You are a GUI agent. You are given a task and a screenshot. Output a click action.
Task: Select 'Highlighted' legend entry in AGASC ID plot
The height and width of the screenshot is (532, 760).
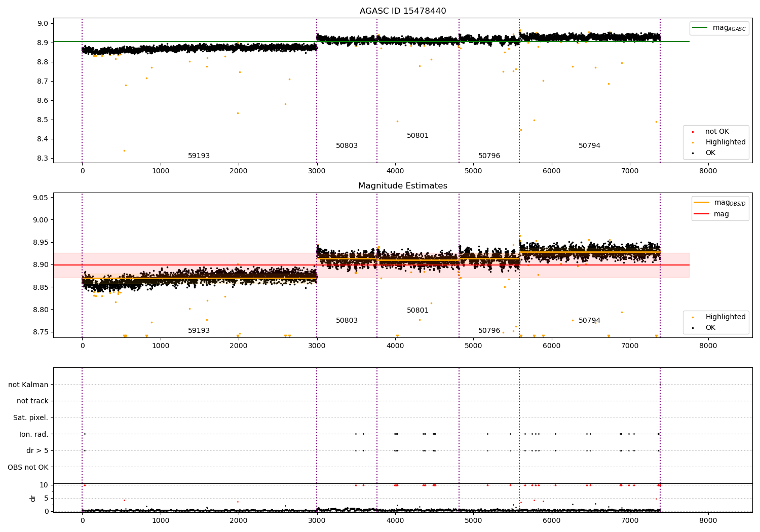coord(726,142)
